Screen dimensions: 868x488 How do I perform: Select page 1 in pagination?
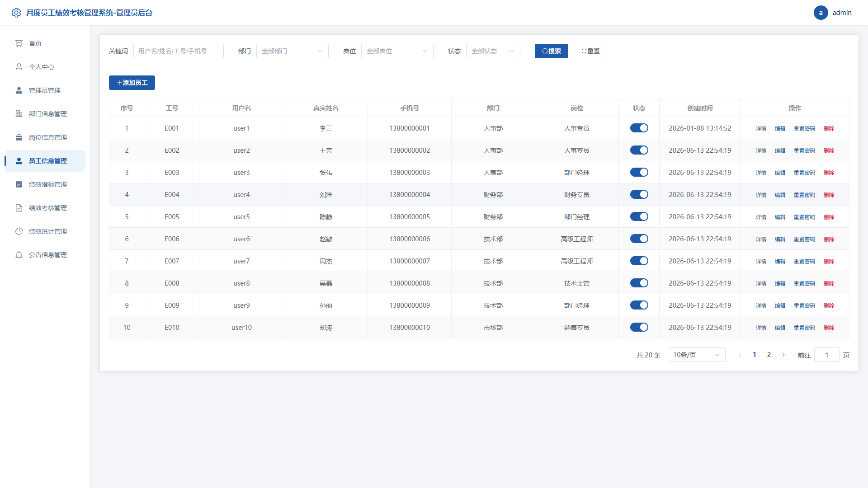click(754, 355)
